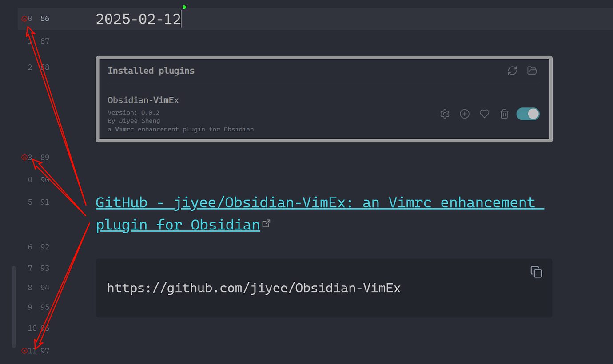The image size is (613, 364).
Task: Disable the Obsidian-VimEx plugin toggle
Action: coord(528,114)
